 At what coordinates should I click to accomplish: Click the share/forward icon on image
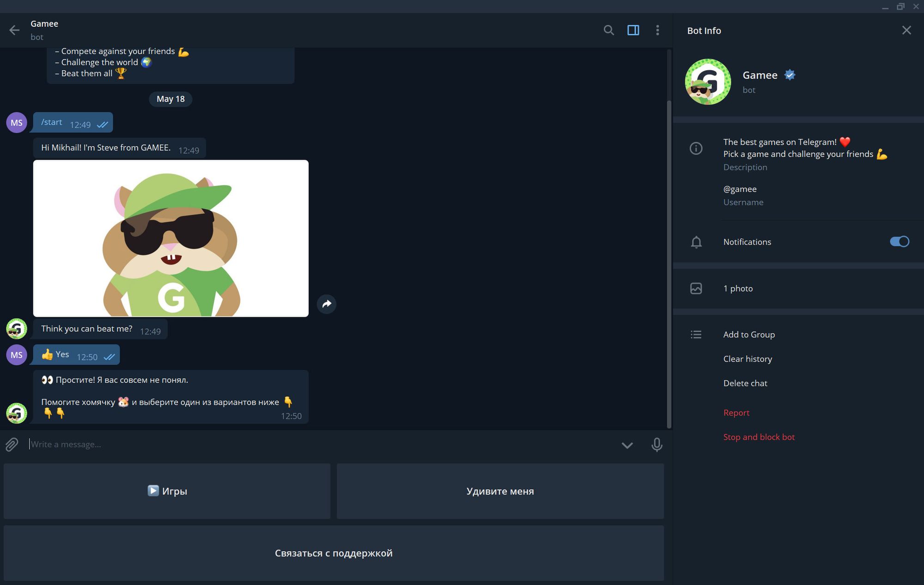coord(327,304)
